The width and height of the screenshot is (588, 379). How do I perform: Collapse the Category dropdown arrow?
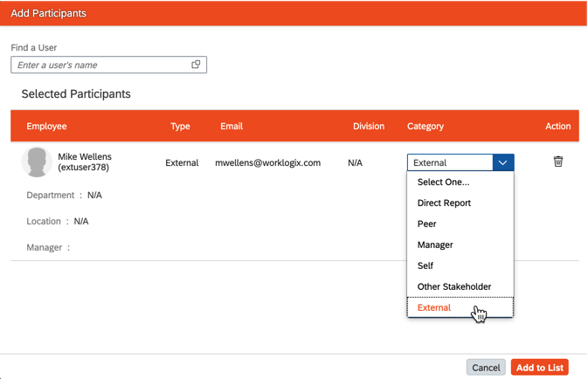[x=503, y=162]
